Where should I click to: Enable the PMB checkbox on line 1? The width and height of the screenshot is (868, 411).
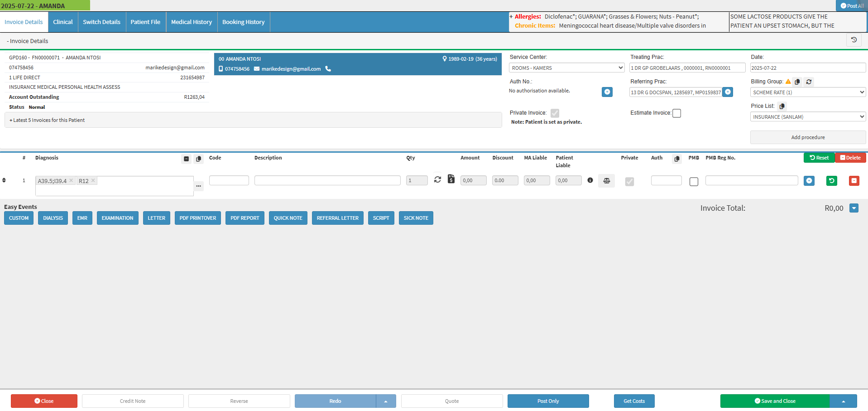click(694, 182)
